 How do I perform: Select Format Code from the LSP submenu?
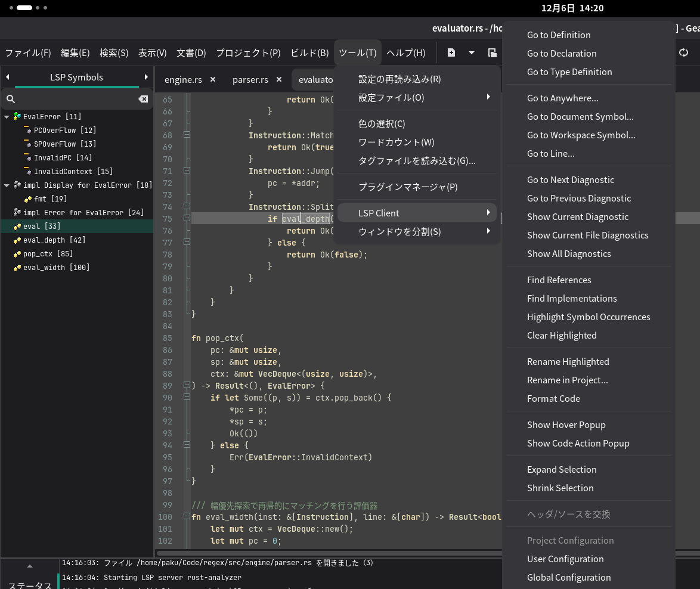click(553, 399)
